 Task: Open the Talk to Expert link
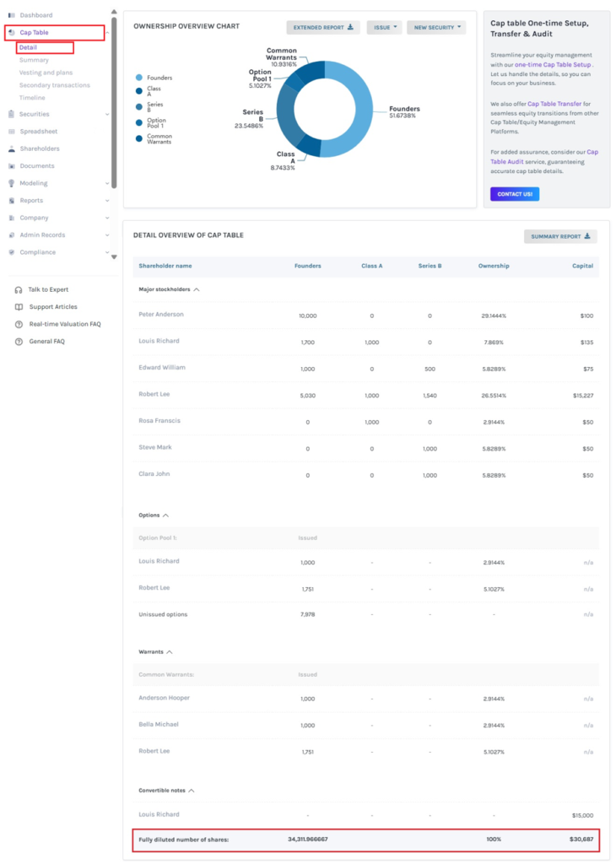tap(48, 290)
